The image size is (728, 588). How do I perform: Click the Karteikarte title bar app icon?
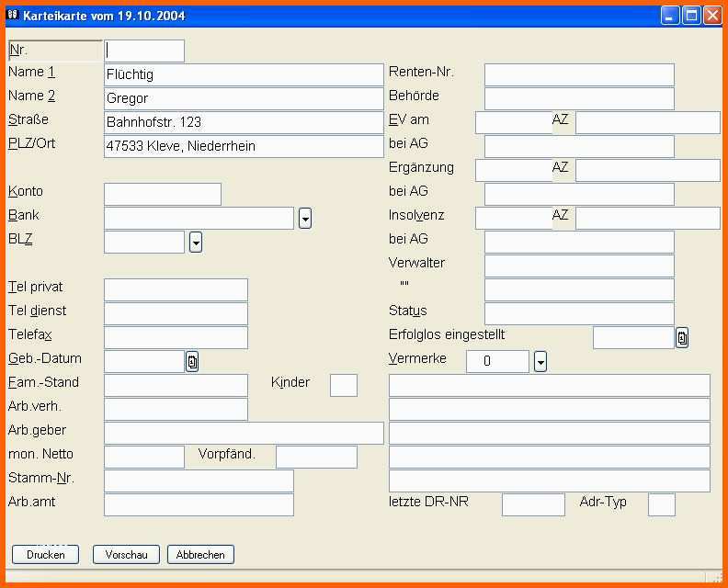[13, 15]
